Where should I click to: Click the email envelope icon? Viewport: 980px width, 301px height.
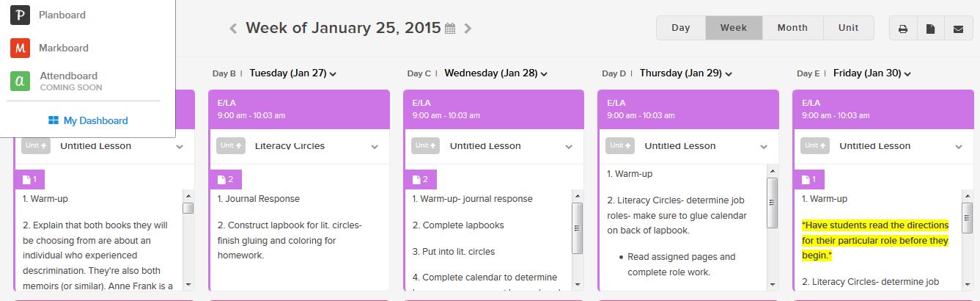tap(958, 29)
